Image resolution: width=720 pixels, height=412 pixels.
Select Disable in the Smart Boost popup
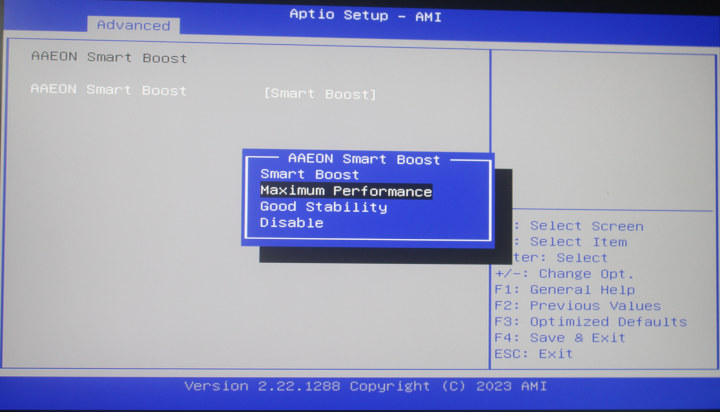click(292, 223)
